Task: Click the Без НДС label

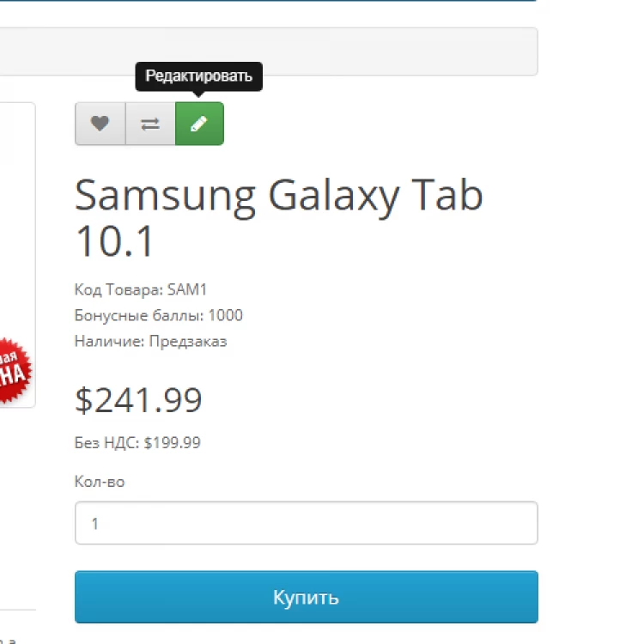Action: pyautogui.click(x=106, y=443)
